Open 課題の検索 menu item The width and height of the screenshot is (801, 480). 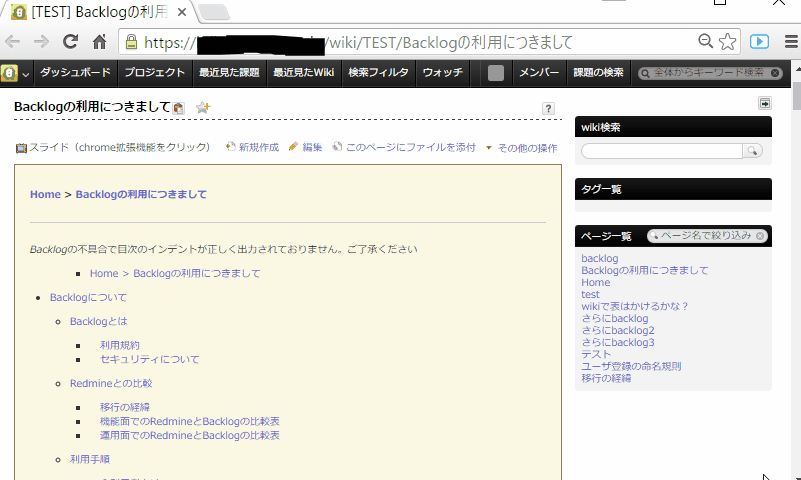coord(598,73)
